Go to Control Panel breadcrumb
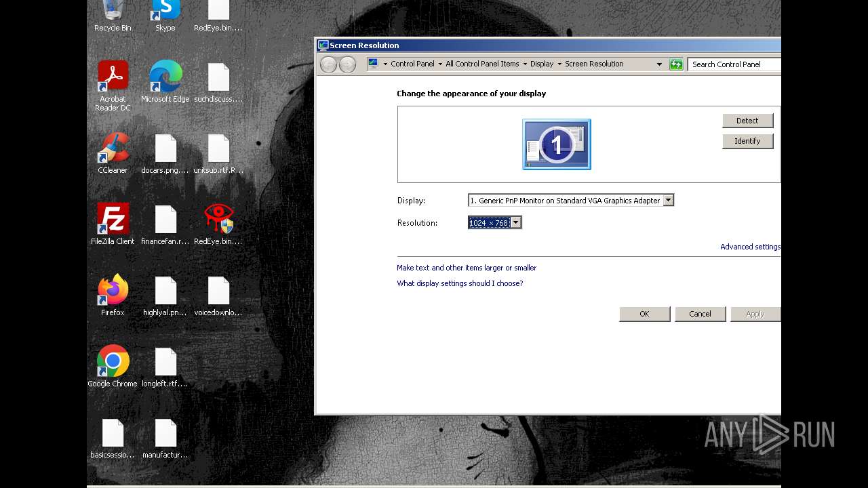Viewport: 868px width, 488px height. 412,64
